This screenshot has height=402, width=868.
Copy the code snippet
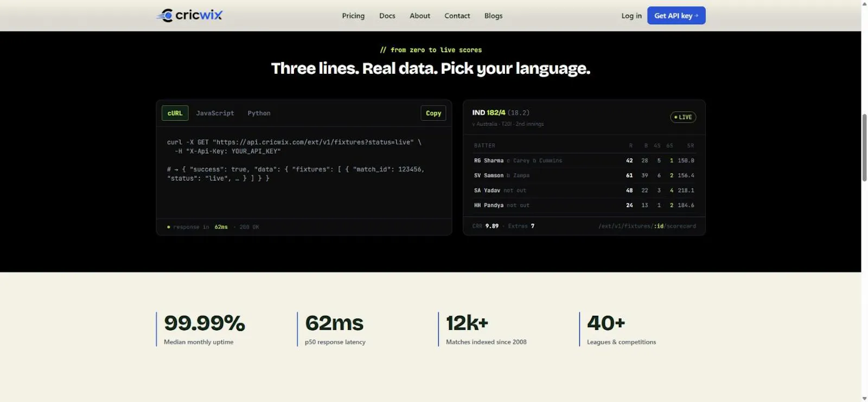pos(433,113)
